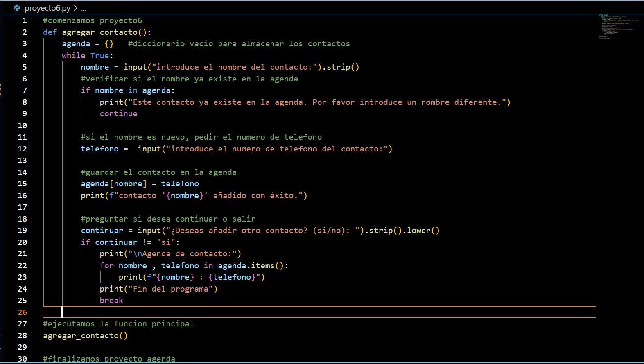This screenshot has width=644, height=364.
Task: Click comment '#si el nombre es nuevo, pedir'
Action: coord(201,137)
